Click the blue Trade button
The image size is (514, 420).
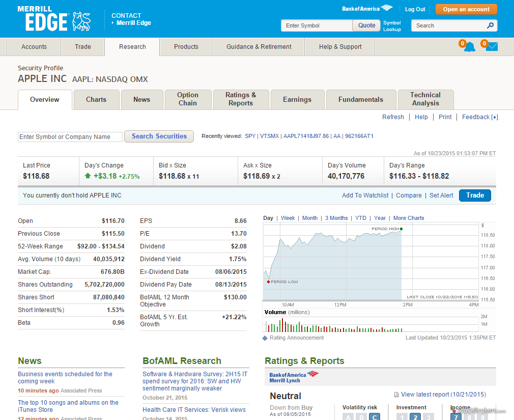tap(475, 195)
